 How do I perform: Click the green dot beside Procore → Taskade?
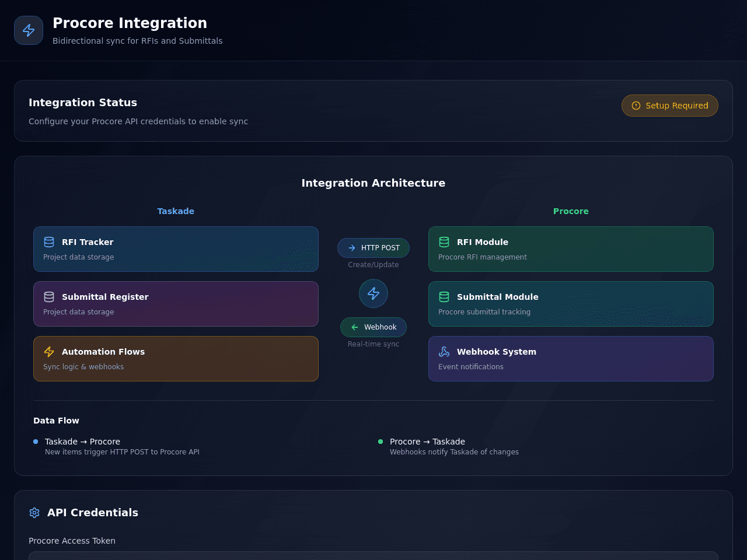coord(381,442)
